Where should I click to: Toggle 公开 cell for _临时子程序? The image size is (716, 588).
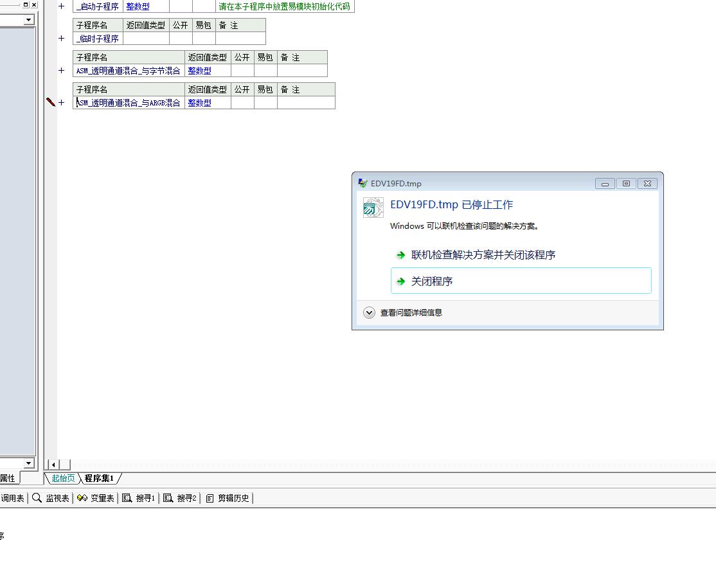[x=181, y=39]
